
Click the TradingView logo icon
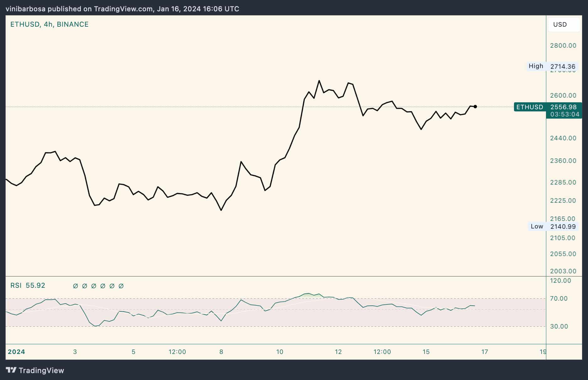pyautogui.click(x=11, y=370)
